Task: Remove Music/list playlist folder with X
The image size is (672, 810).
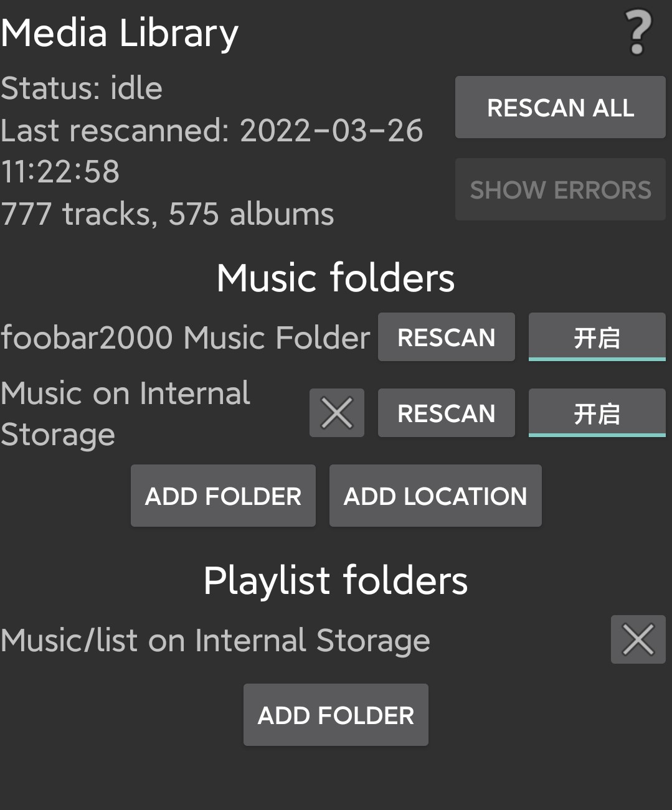Action: pos(638,639)
